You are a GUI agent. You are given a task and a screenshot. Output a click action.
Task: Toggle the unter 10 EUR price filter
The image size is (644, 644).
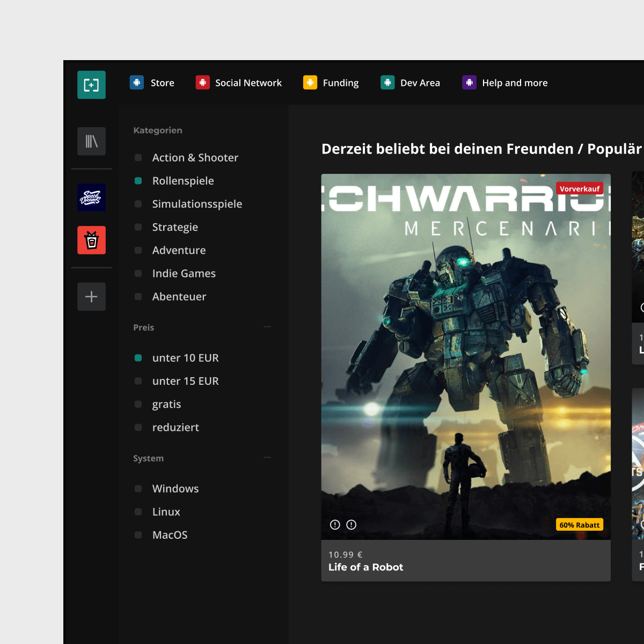point(138,358)
